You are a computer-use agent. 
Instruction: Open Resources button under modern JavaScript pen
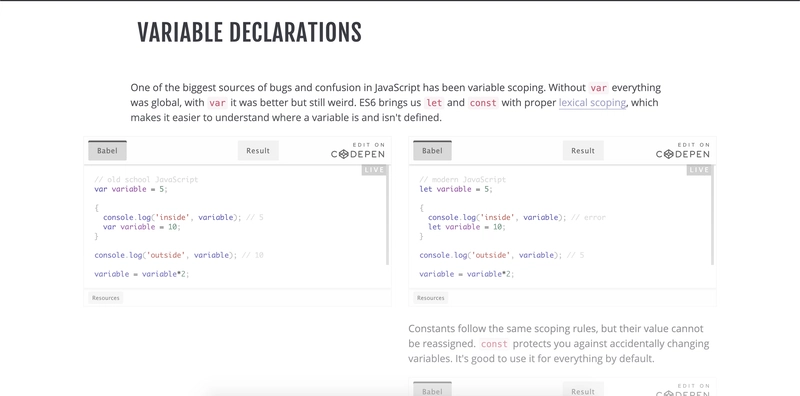point(431,298)
